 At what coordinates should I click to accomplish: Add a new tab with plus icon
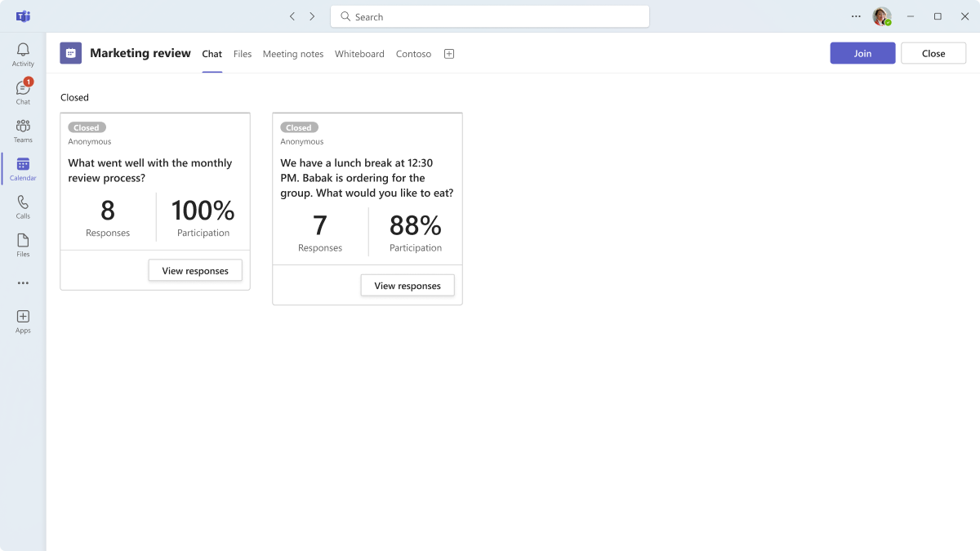click(x=449, y=54)
